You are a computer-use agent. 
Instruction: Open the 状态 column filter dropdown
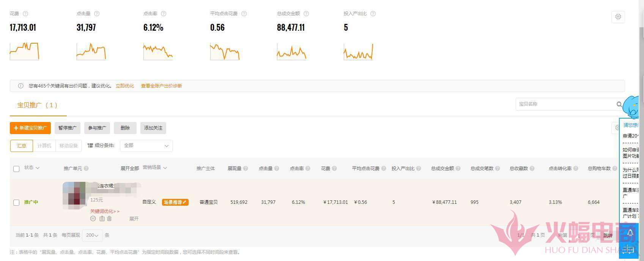(32, 168)
